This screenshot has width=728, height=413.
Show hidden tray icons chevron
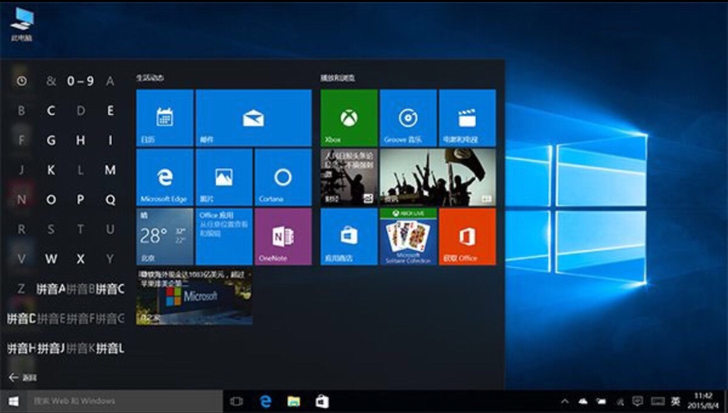pyautogui.click(x=565, y=401)
